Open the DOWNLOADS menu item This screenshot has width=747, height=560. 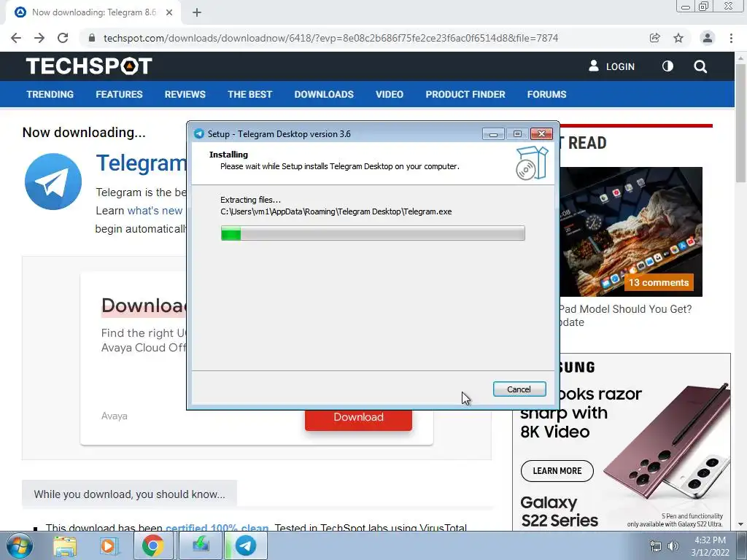(x=324, y=94)
